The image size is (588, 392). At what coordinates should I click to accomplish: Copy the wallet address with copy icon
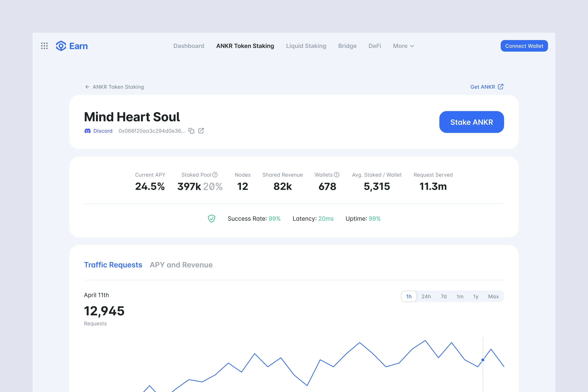pyautogui.click(x=191, y=131)
